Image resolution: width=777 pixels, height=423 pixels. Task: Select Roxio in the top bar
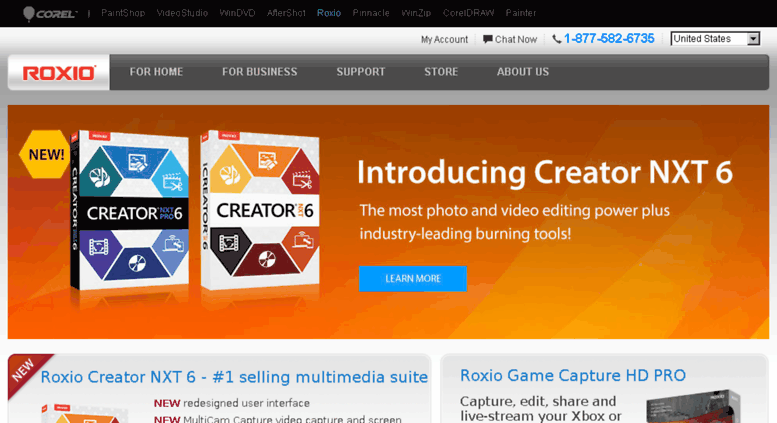coord(329,13)
